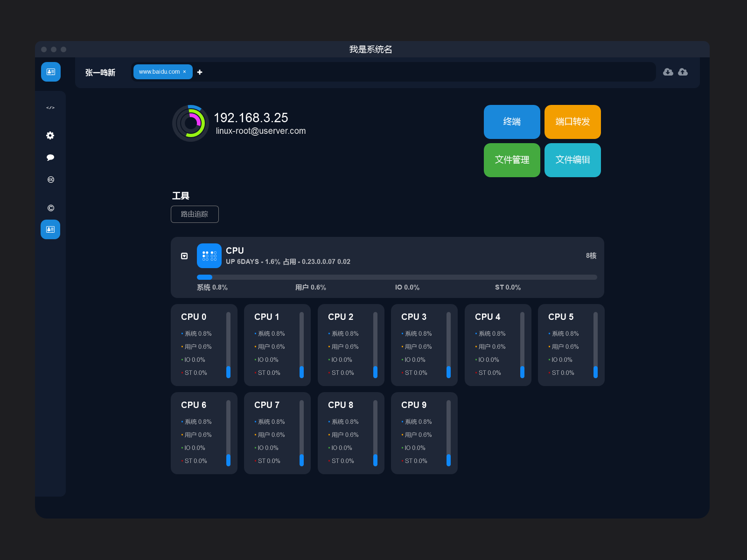Open the 文件管理 file manager button

pos(512,160)
